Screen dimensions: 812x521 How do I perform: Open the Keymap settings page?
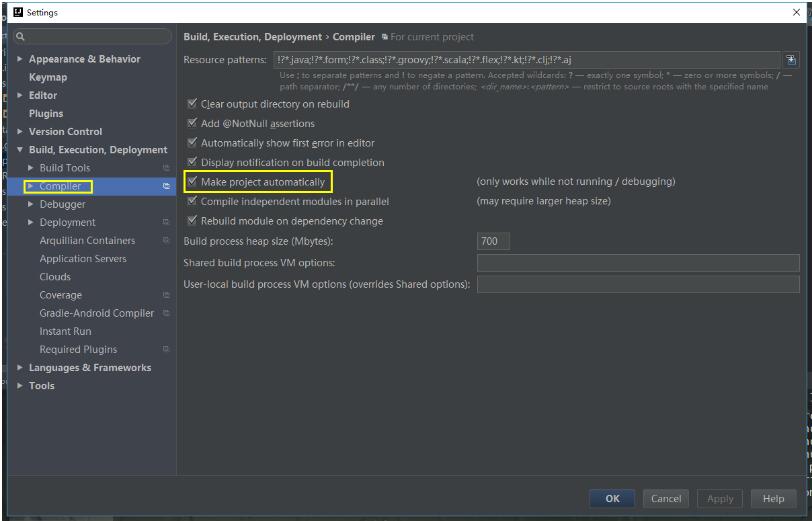coord(48,77)
